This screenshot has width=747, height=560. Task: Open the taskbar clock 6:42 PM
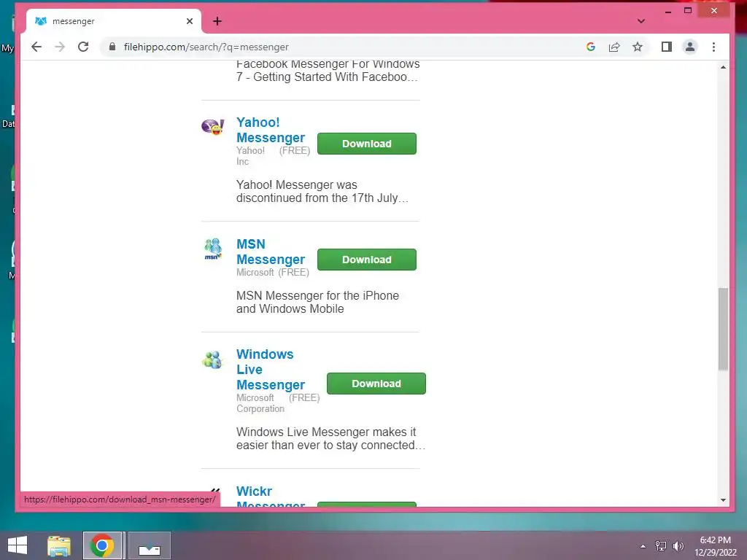[x=715, y=546]
